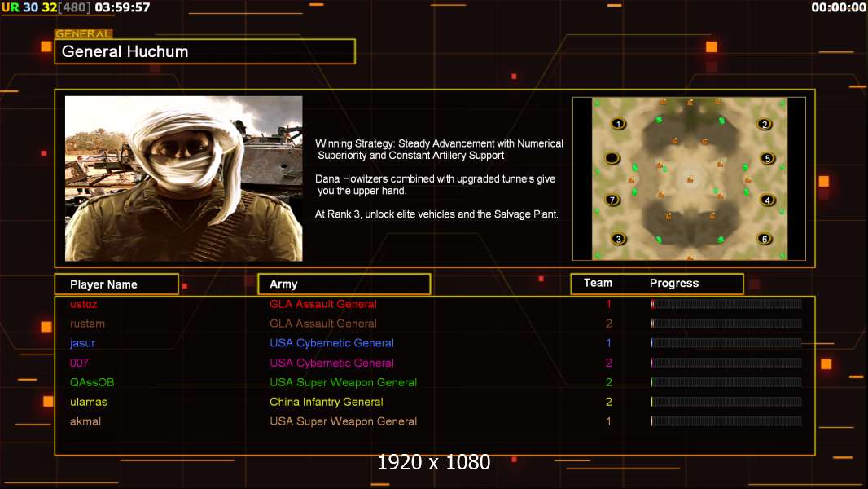This screenshot has width=868, height=489.
Task: Click 007's USA Cybernetic General army
Action: [332, 363]
